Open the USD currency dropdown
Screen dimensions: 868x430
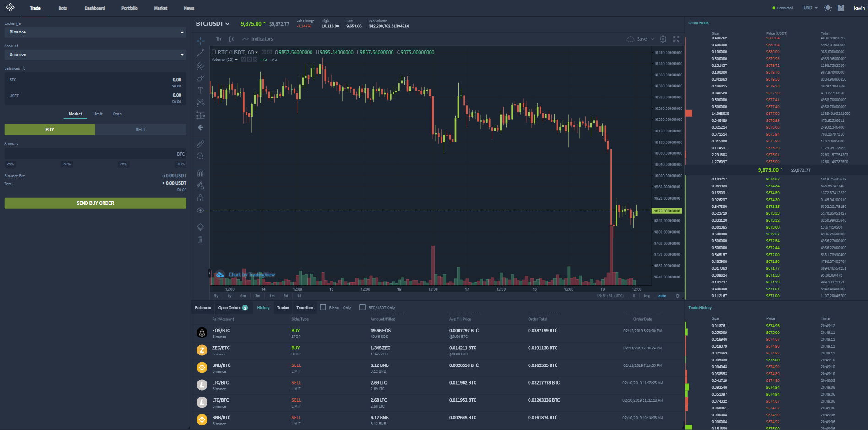810,8
